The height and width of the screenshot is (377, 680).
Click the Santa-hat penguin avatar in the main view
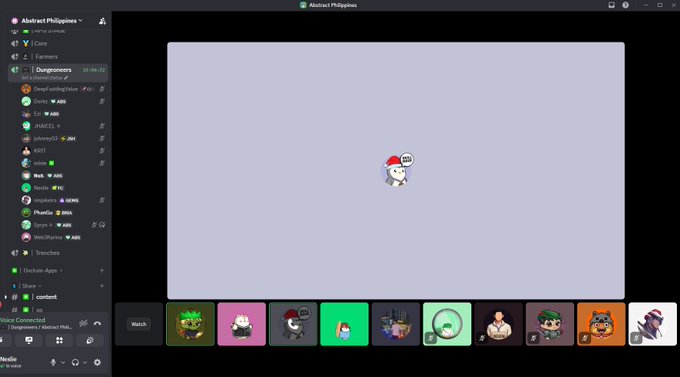click(x=396, y=170)
